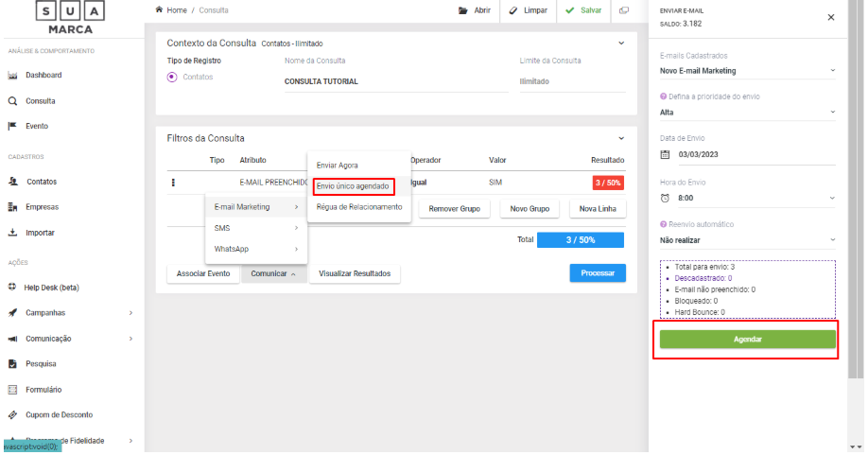Collapse the Contexto da Consulta section
This screenshot has height=455, width=868.
coord(621,43)
